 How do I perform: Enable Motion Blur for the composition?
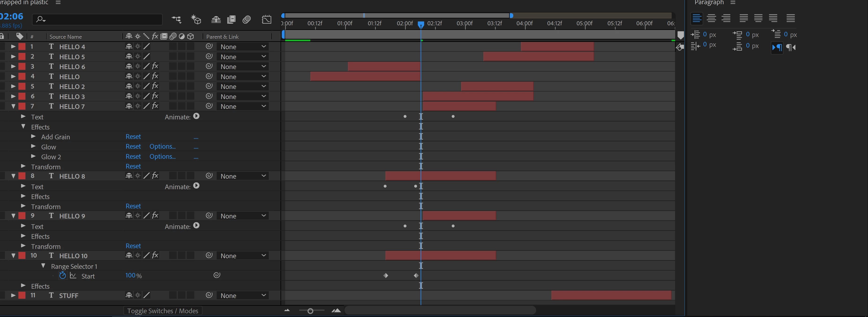tap(247, 19)
